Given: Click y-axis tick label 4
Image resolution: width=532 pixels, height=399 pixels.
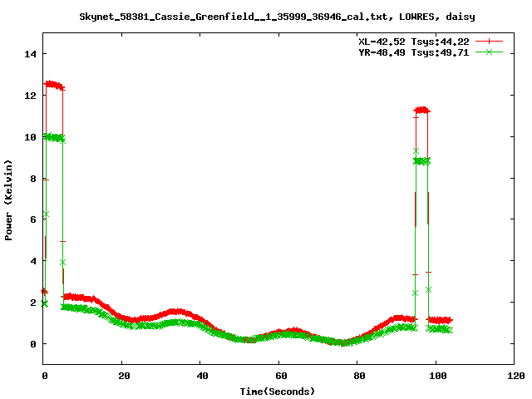Looking at the screenshot, I should click(33, 261).
